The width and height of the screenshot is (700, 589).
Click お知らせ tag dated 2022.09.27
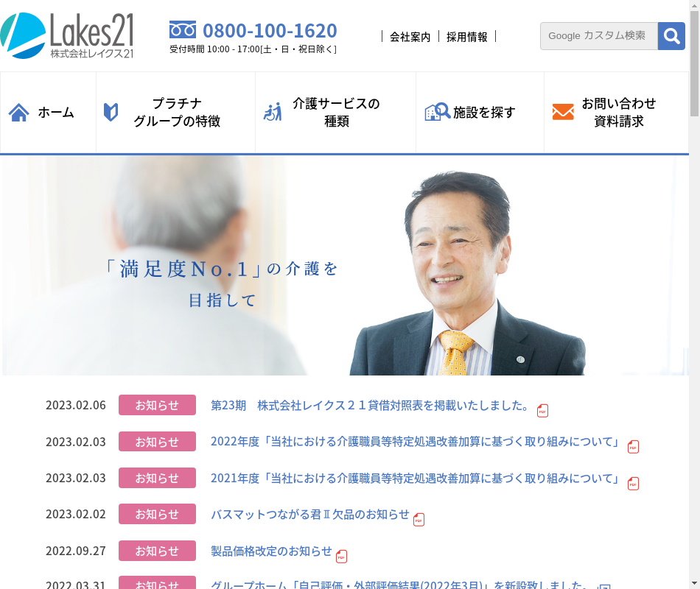pos(157,551)
